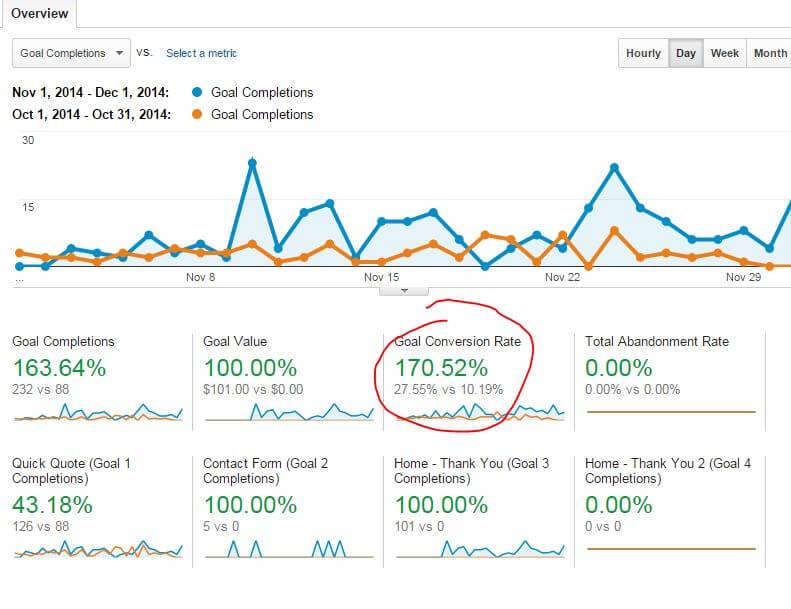This screenshot has height=609, width=791.
Task: Click Home - Thank You Goal 3 sparkline
Action: (480, 548)
